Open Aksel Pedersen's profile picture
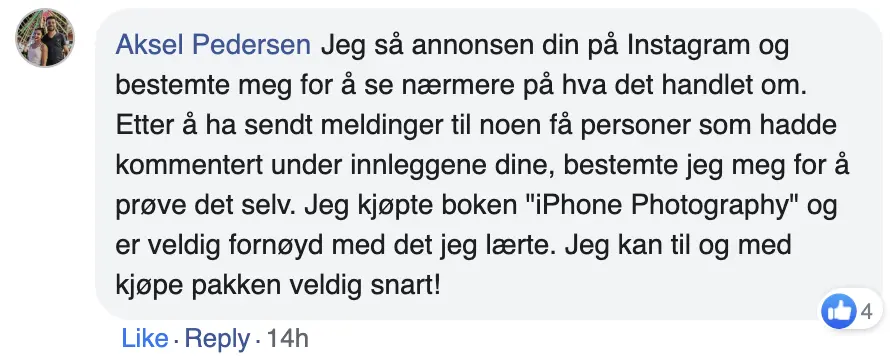890x362 pixels. click(x=45, y=37)
